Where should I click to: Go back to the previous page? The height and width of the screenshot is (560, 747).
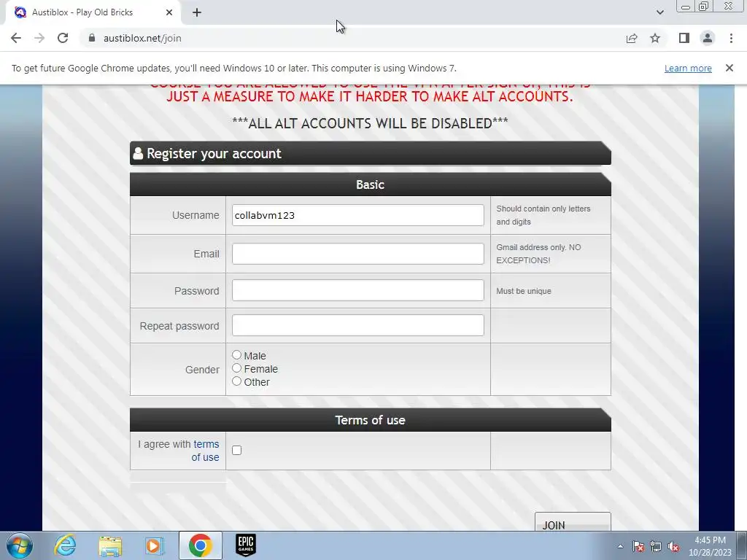pyautogui.click(x=16, y=38)
